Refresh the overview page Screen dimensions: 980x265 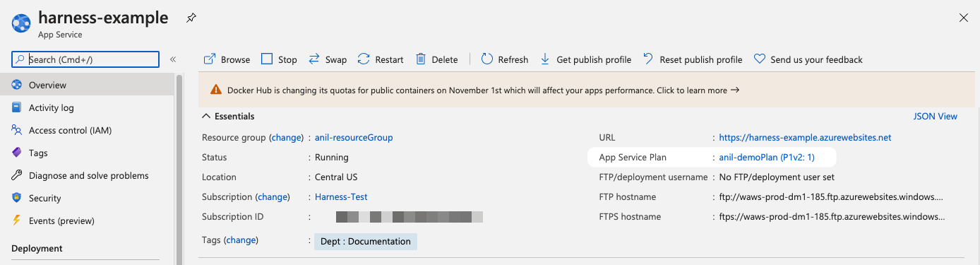505,59
